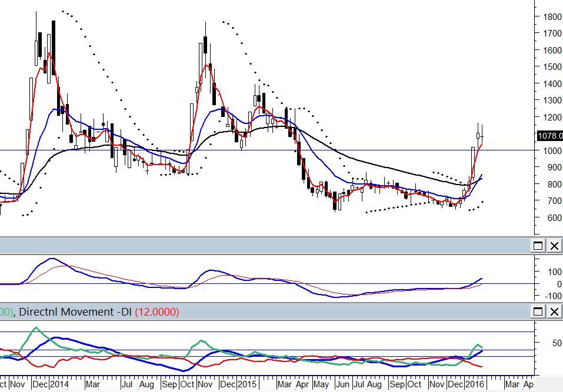Click 1200 on the price axis
Screen dimensions: 563x392
552,118
